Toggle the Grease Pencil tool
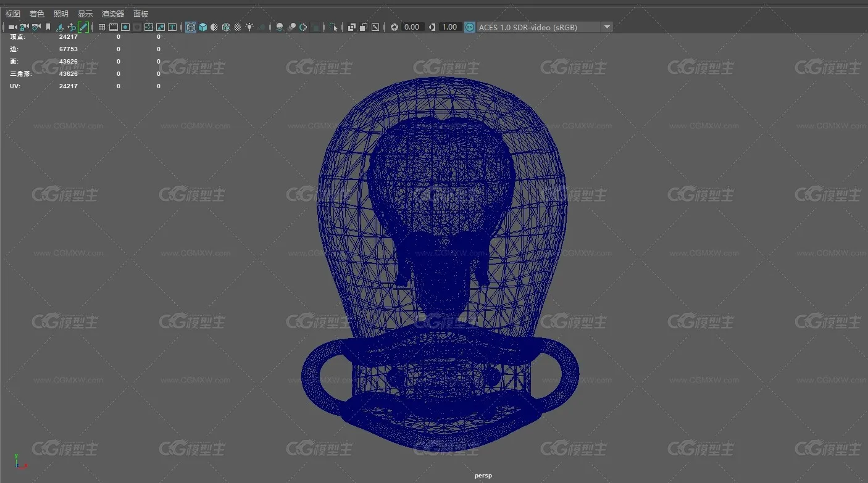 point(83,27)
